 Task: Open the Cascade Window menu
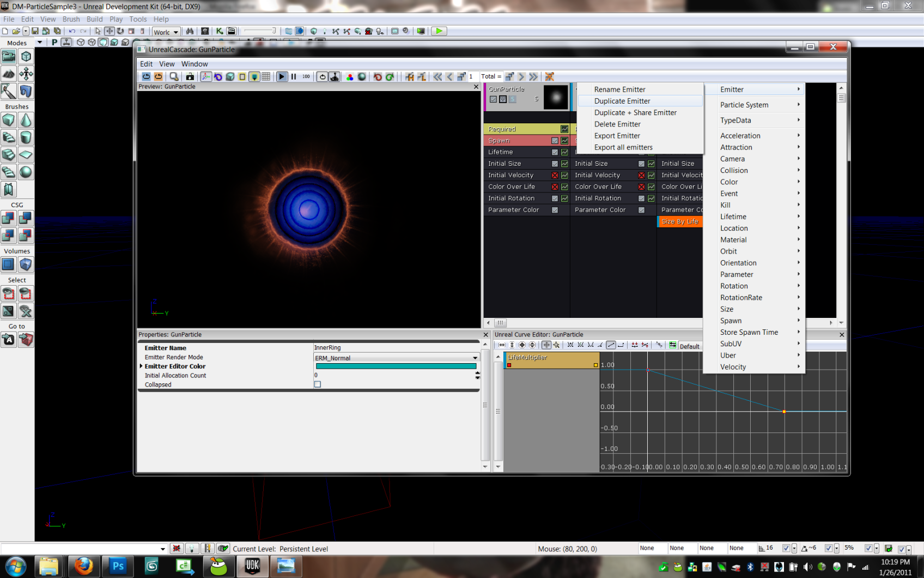(194, 64)
